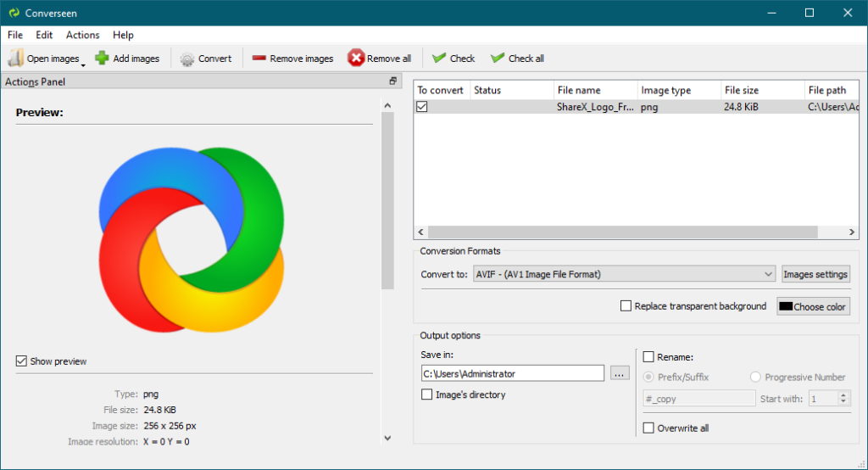Viewport: 868px width, 470px height.
Task: Uncheck the ShareX_Logo row To convert checkbox
Action: (422, 106)
